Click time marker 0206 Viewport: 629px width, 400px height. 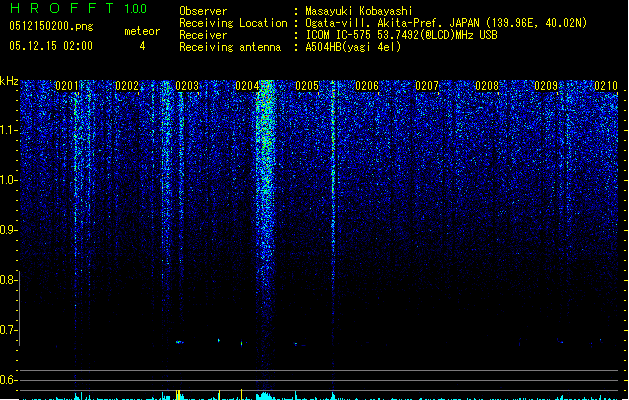coord(367,86)
